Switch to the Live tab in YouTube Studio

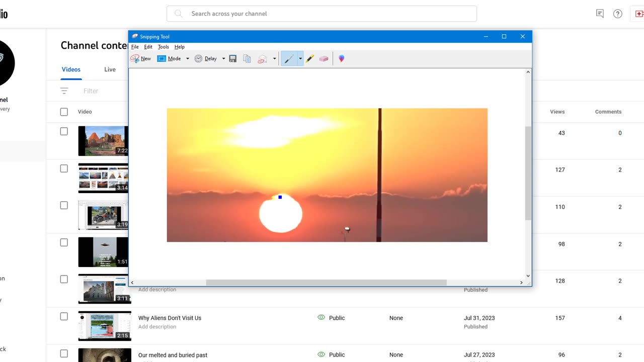click(110, 69)
